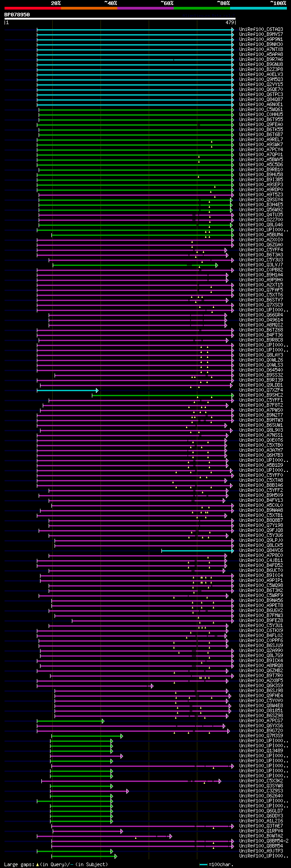
Task: Select hit UniRef100_A5BUM4
Action: click(261, 235)
